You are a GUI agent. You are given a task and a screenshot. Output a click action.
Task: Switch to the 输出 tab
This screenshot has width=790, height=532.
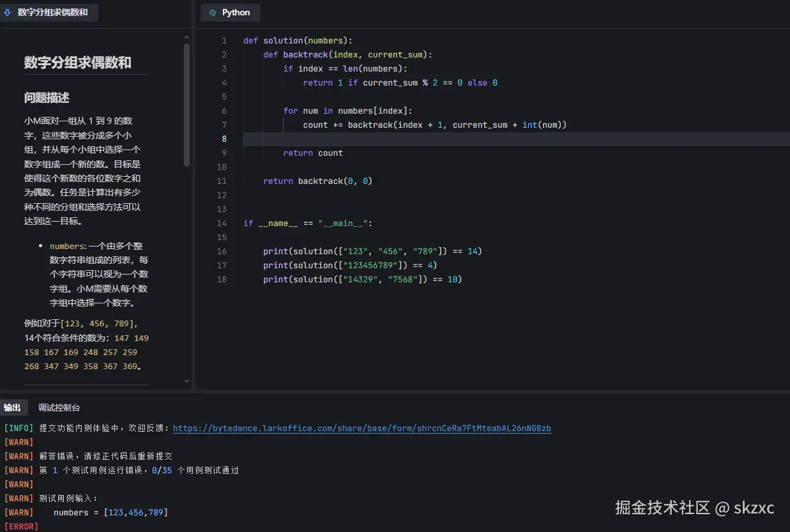pos(12,407)
